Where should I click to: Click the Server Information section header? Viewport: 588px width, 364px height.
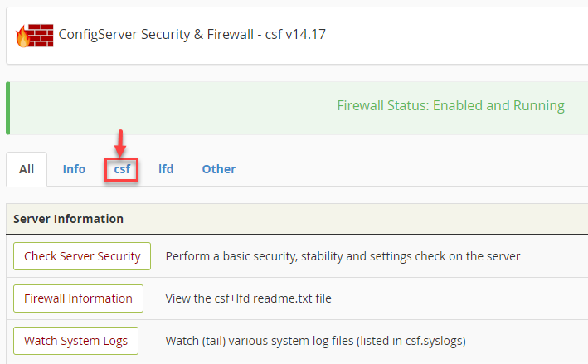click(x=69, y=219)
